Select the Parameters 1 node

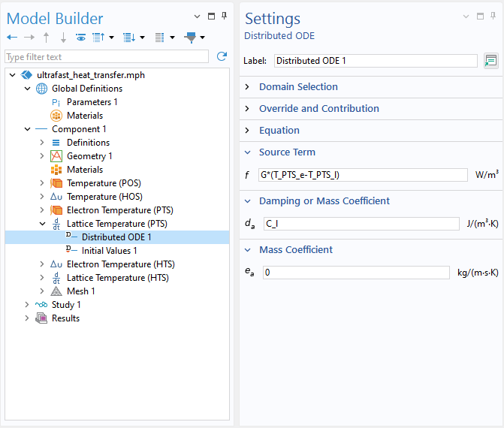(x=92, y=102)
